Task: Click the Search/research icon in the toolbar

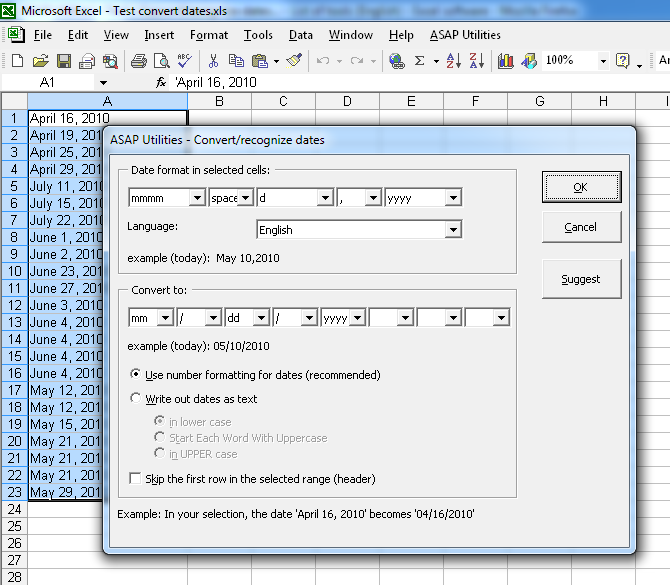Action: pyautogui.click(x=110, y=61)
